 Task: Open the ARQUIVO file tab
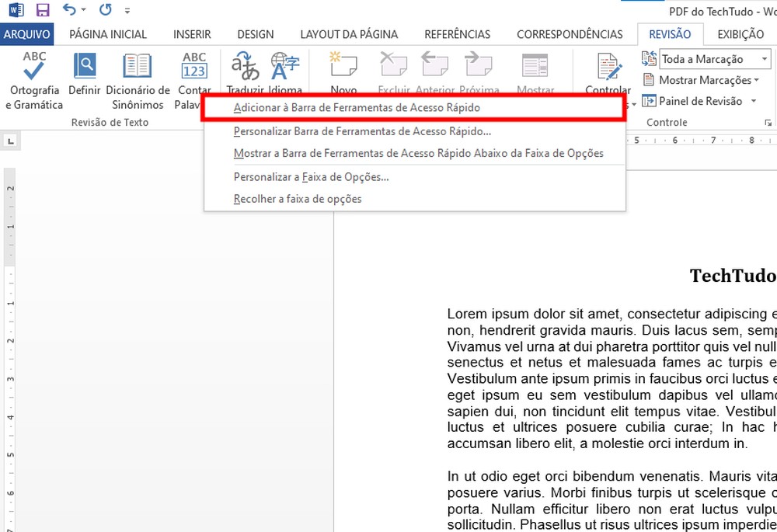pyautogui.click(x=26, y=34)
